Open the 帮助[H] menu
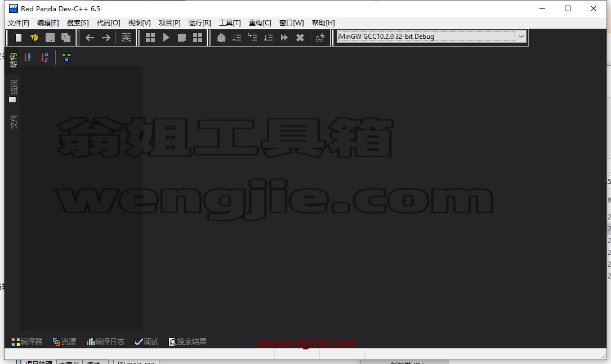Image resolution: width=611 pixels, height=364 pixels. click(323, 23)
